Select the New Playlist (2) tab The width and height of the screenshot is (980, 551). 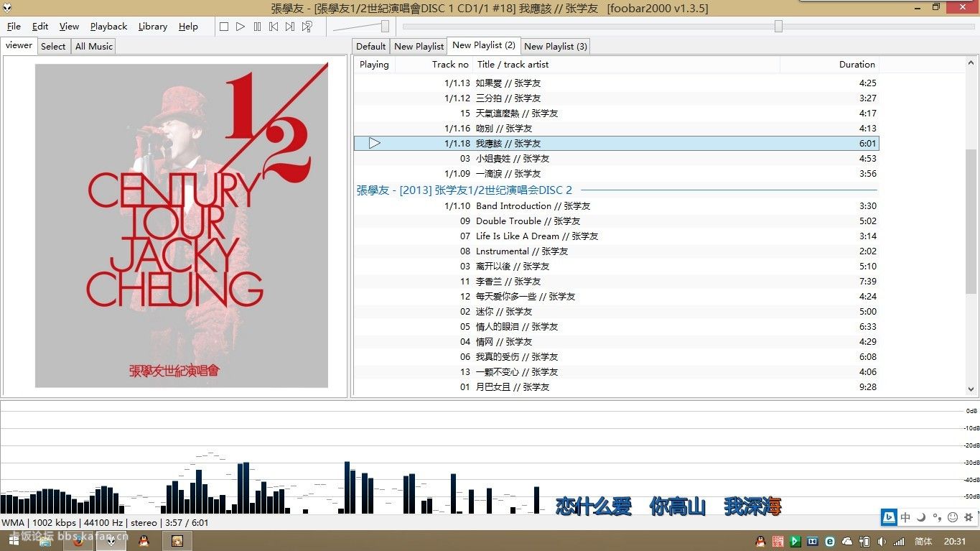point(484,45)
